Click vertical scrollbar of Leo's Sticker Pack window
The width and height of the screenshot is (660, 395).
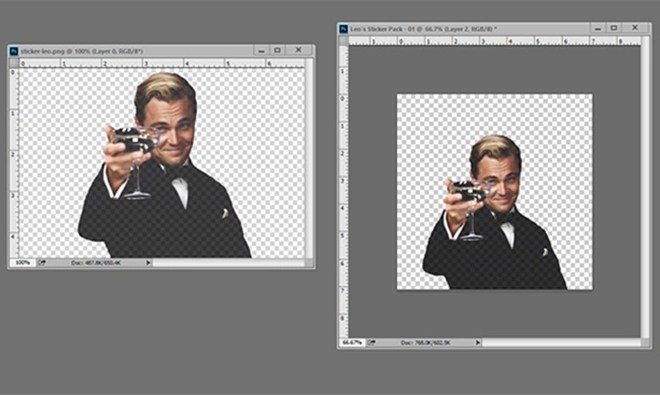(x=645, y=191)
